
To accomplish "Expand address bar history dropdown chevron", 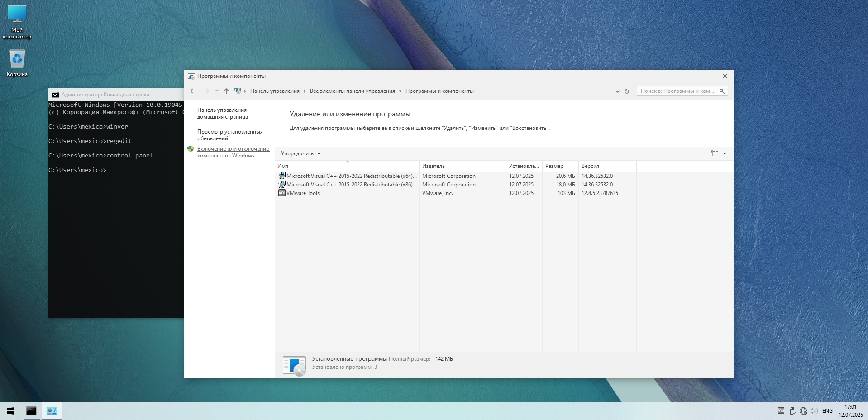I will point(617,91).
